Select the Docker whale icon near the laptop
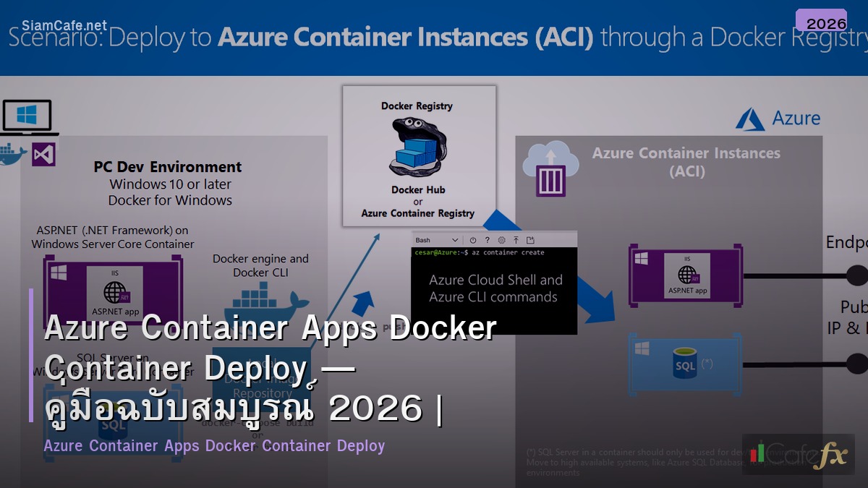Viewport: 868px width, 488px height. click(x=11, y=154)
